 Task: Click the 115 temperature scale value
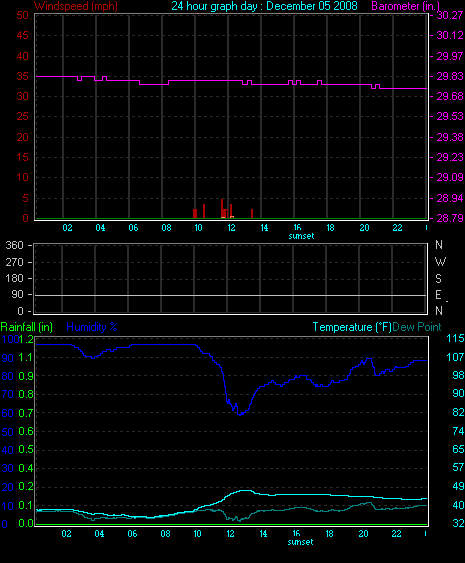tap(455, 338)
